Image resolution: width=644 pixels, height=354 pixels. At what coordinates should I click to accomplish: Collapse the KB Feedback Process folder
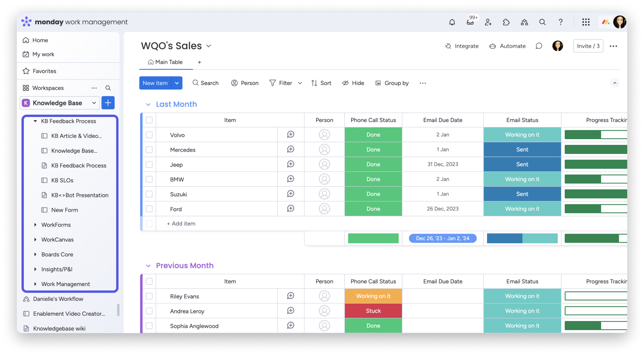pyautogui.click(x=35, y=121)
